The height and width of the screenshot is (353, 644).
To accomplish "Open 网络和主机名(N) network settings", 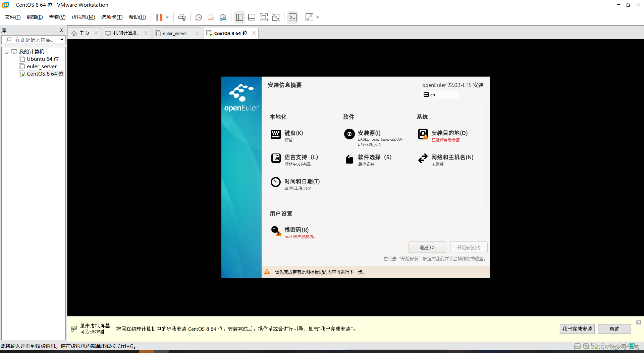I will point(445,160).
